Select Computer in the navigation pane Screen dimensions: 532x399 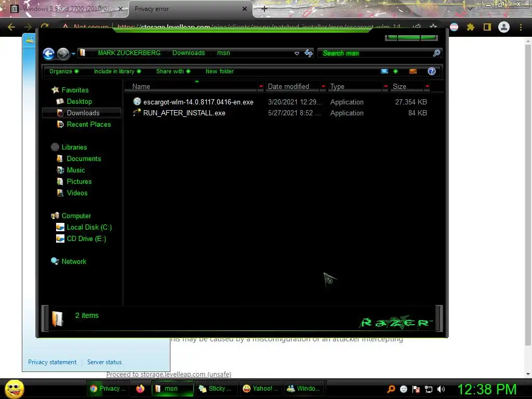[x=76, y=216]
